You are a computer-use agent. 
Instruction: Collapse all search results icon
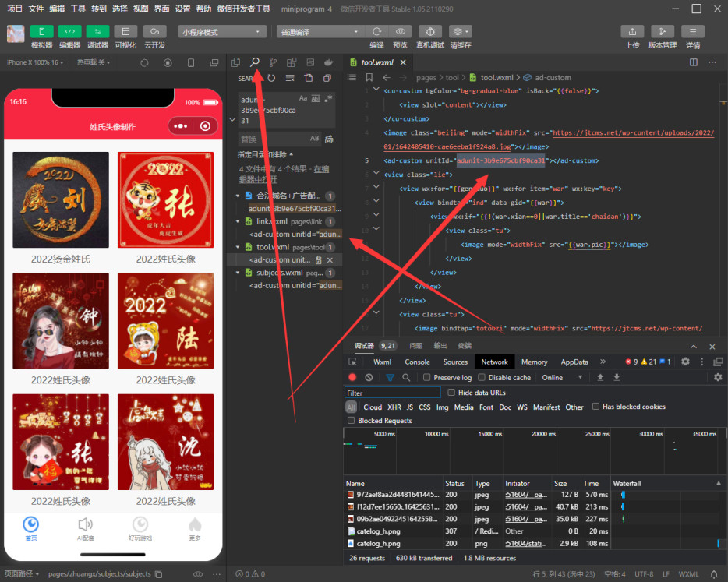coord(327,78)
